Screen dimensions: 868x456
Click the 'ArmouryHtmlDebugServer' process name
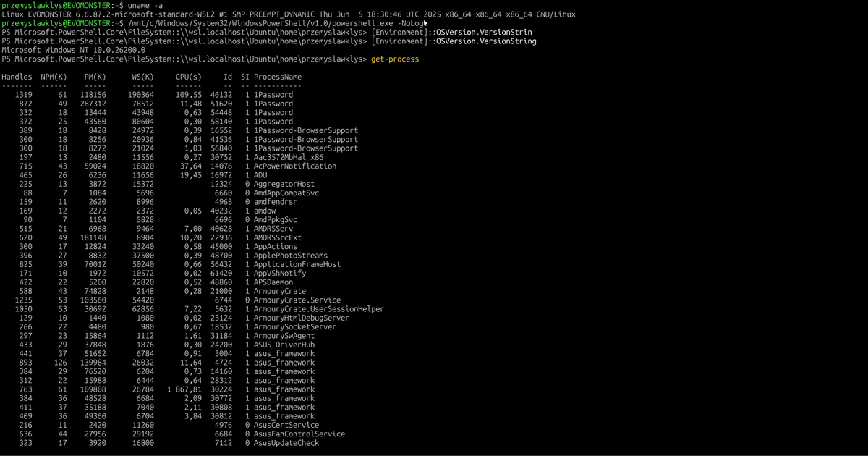coord(302,318)
